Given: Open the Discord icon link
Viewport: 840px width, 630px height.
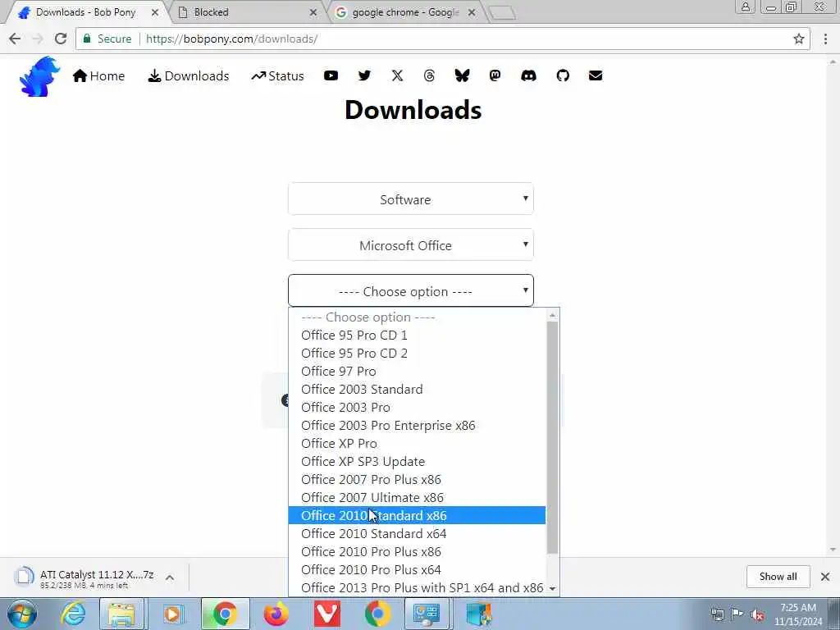Looking at the screenshot, I should pyautogui.click(x=528, y=75).
